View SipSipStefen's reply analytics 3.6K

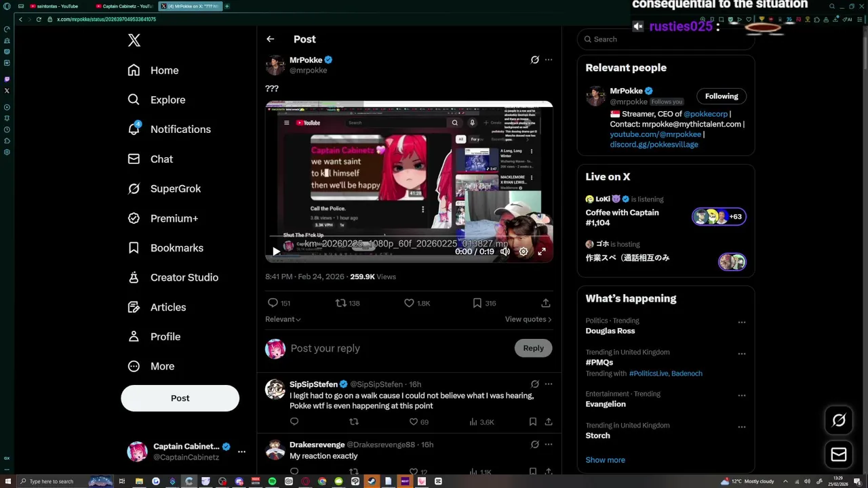[x=481, y=422]
